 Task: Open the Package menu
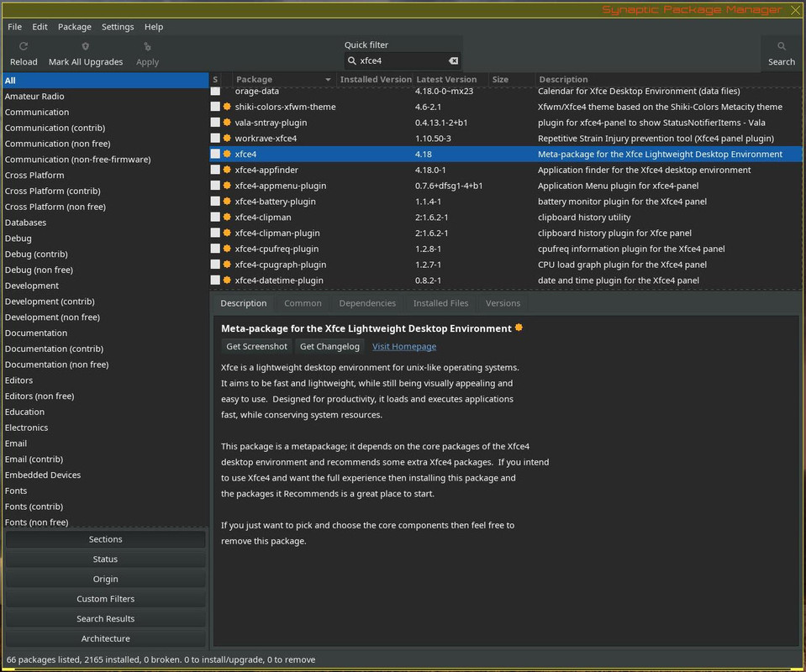(75, 27)
